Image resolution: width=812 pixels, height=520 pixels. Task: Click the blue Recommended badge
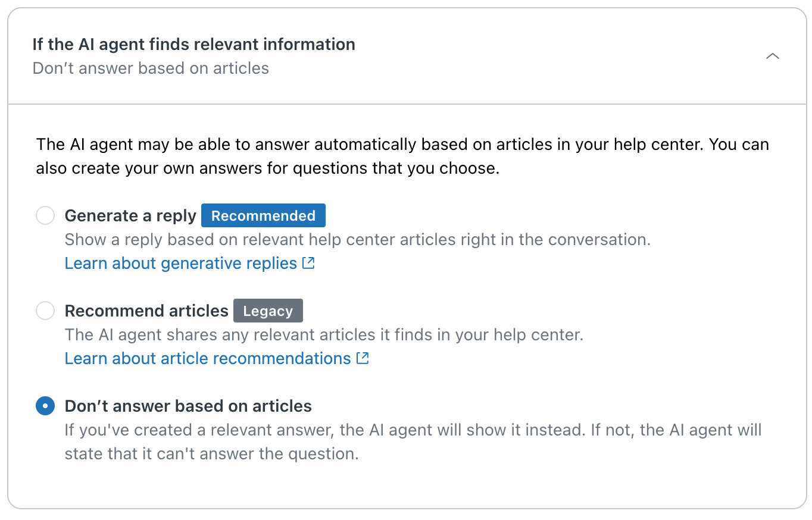coord(263,215)
